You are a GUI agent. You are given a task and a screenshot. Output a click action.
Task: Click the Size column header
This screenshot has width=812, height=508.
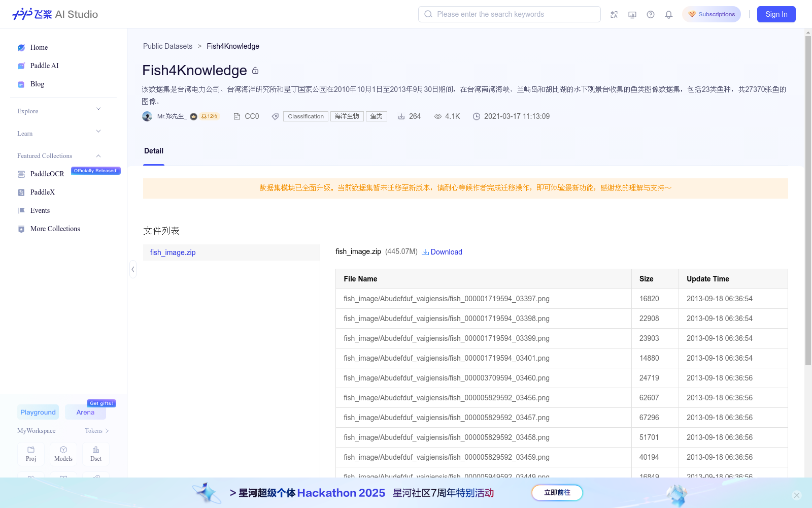pyautogui.click(x=655, y=279)
